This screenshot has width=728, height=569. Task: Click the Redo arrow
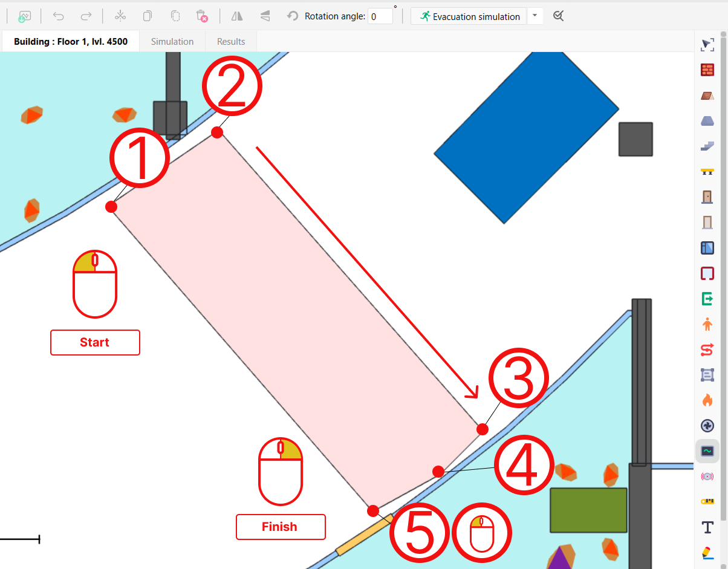86,16
